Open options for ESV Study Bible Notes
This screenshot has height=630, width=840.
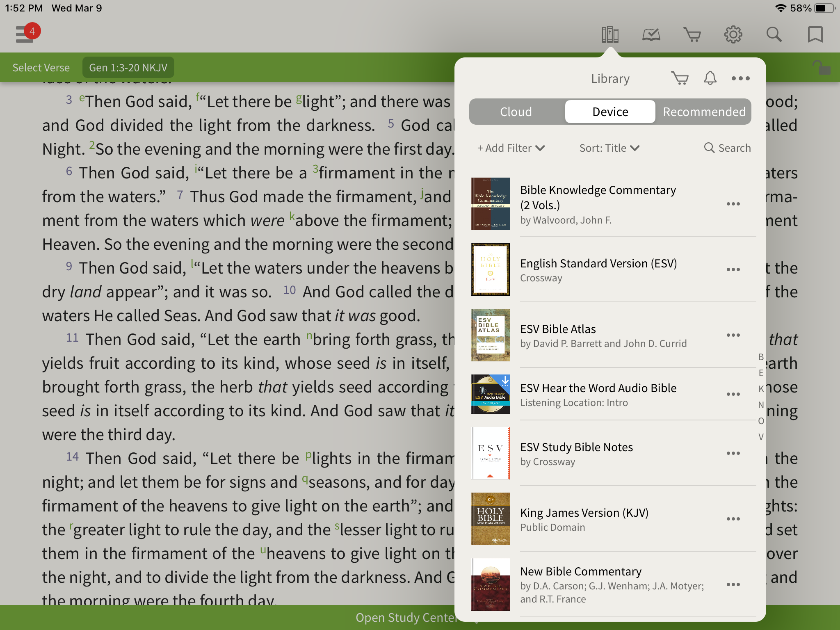pyautogui.click(x=733, y=453)
